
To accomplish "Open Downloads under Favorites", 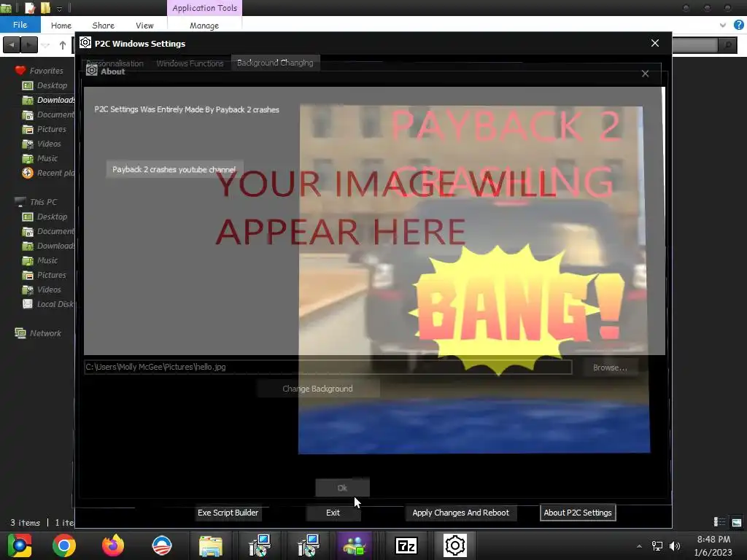I will pyautogui.click(x=47, y=100).
